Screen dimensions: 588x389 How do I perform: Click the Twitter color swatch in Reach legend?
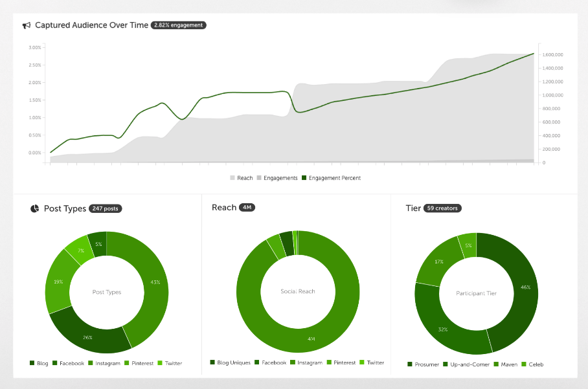tap(362, 362)
